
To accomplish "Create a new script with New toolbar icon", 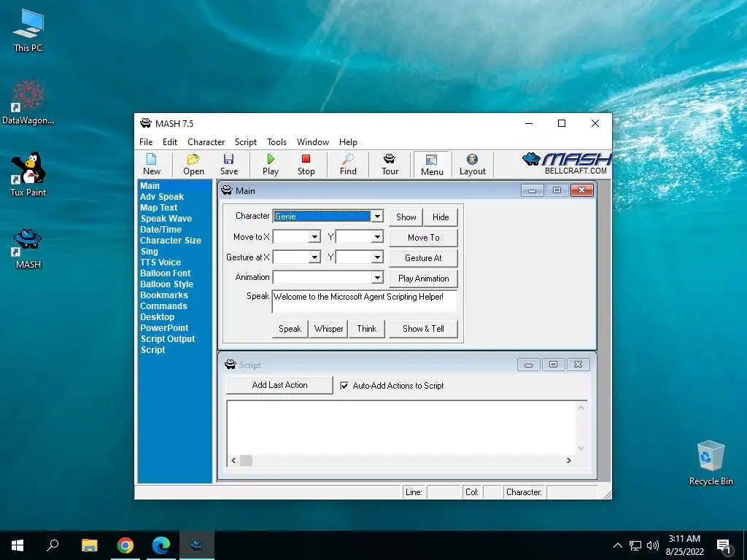I will coord(152,164).
